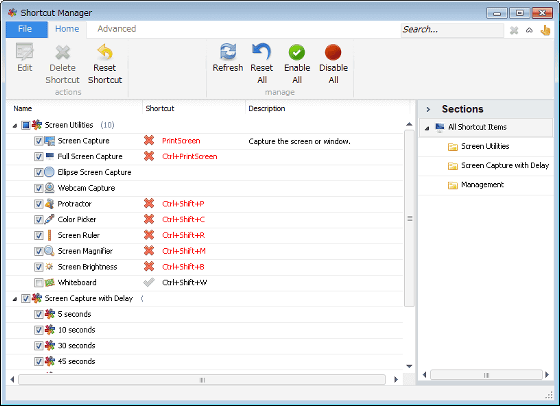Collapse the Screen Utilities group

[15, 126]
